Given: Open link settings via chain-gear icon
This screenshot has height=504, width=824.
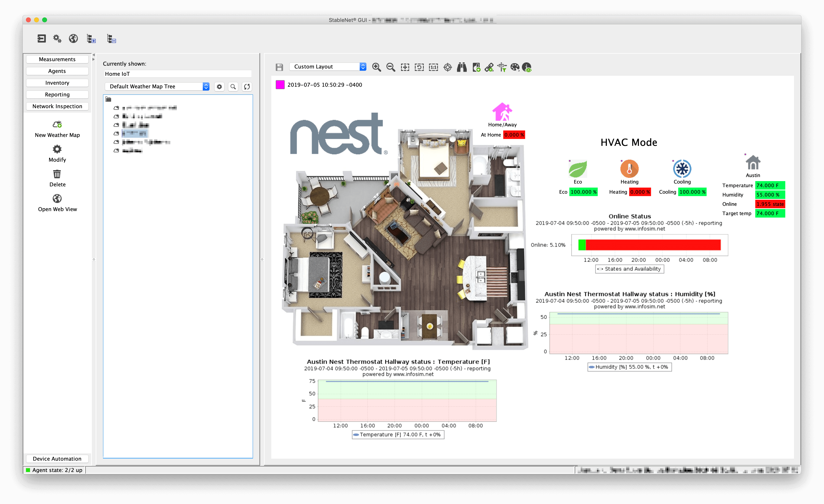Looking at the screenshot, I should click(489, 67).
